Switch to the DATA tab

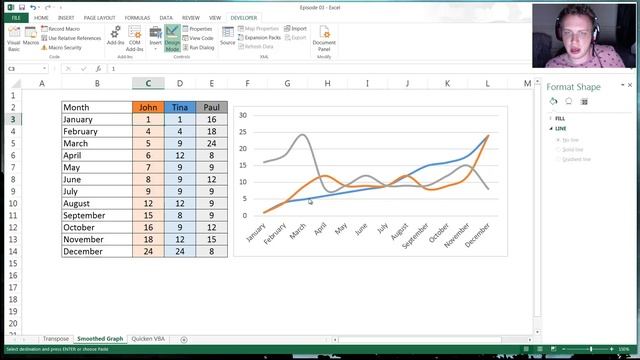tap(166, 18)
